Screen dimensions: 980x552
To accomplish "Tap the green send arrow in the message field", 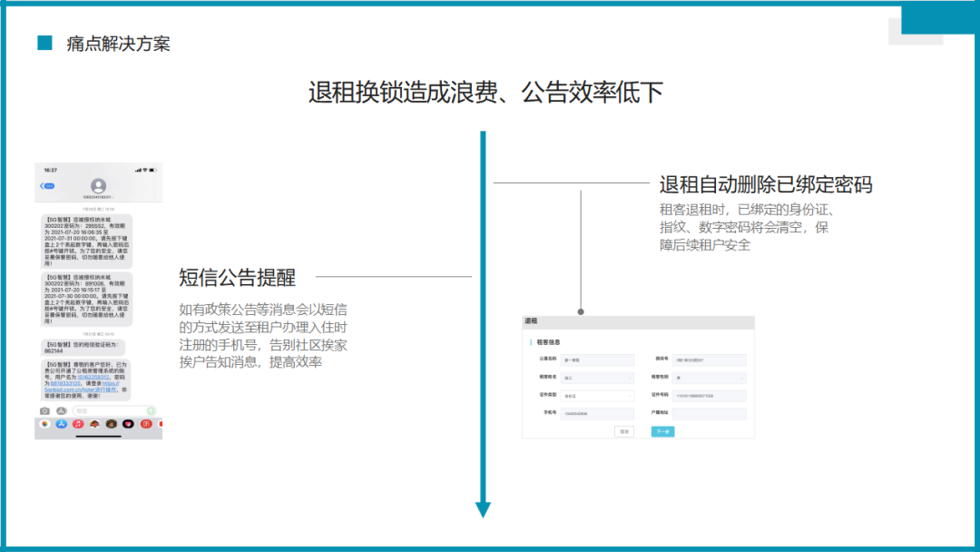I will (x=150, y=410).
